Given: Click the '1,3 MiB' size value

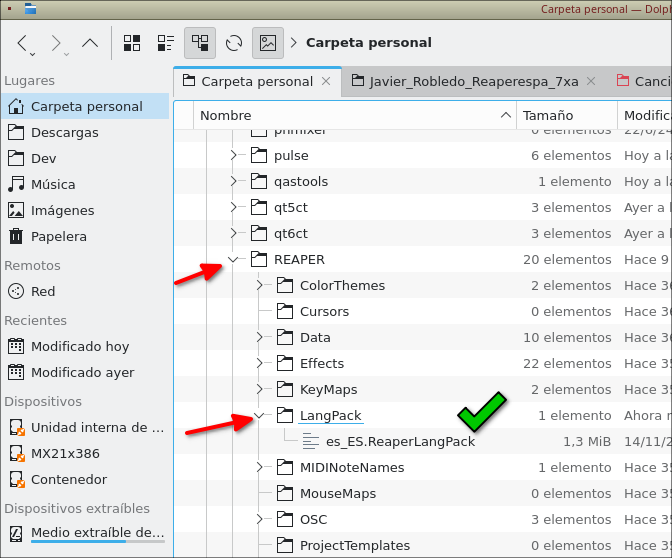Looking at the screenshot, I should point(587,441).
